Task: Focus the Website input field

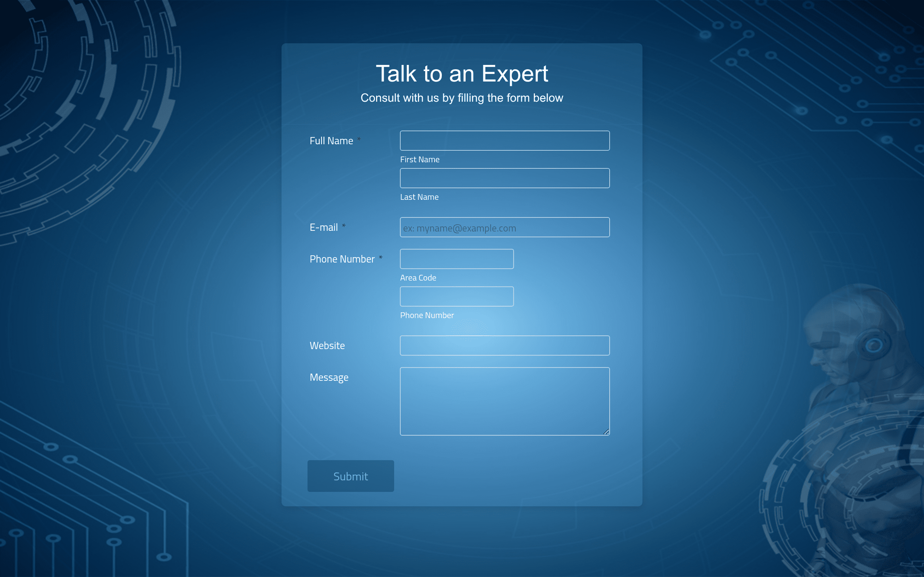Action: (x=505, y=345)
